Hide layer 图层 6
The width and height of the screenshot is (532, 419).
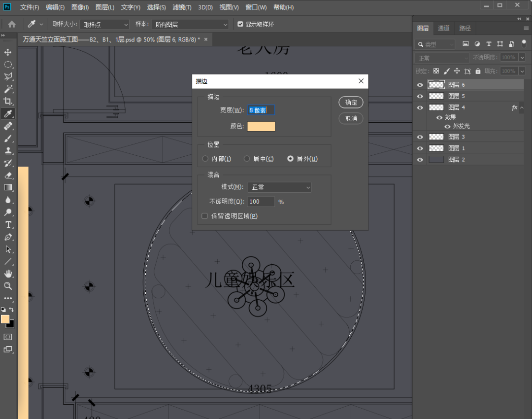coord(420,85)
